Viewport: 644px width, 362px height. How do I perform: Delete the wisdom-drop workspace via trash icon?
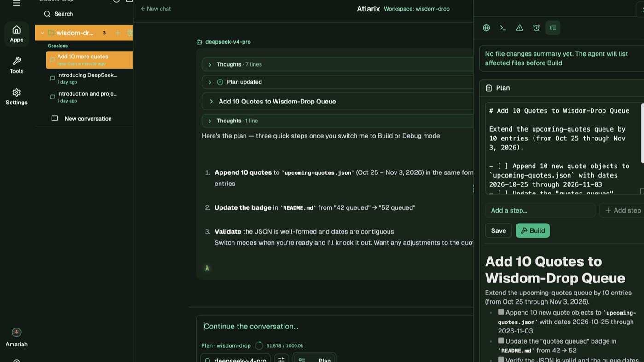tap(129, 33)
